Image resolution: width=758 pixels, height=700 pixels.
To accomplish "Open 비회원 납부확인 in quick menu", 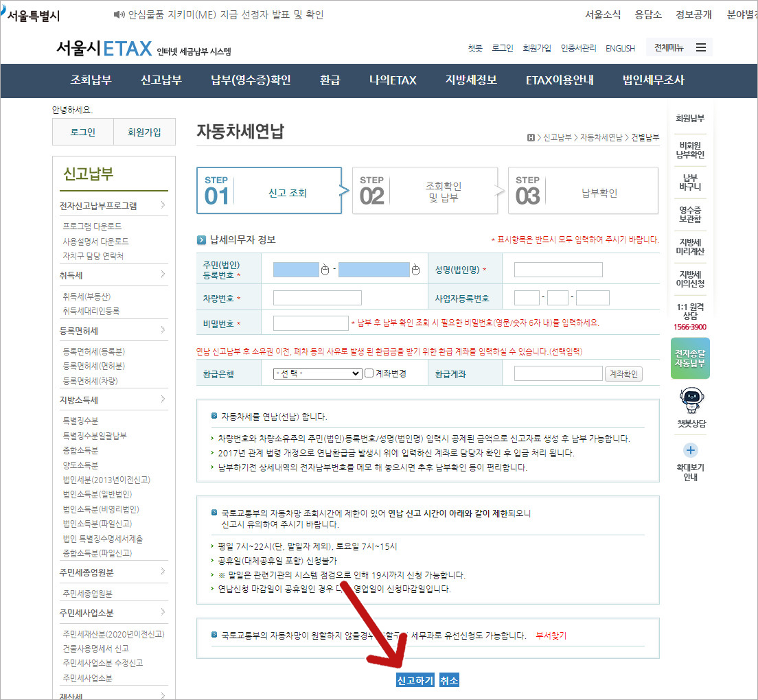I will [x=690, y=150].
